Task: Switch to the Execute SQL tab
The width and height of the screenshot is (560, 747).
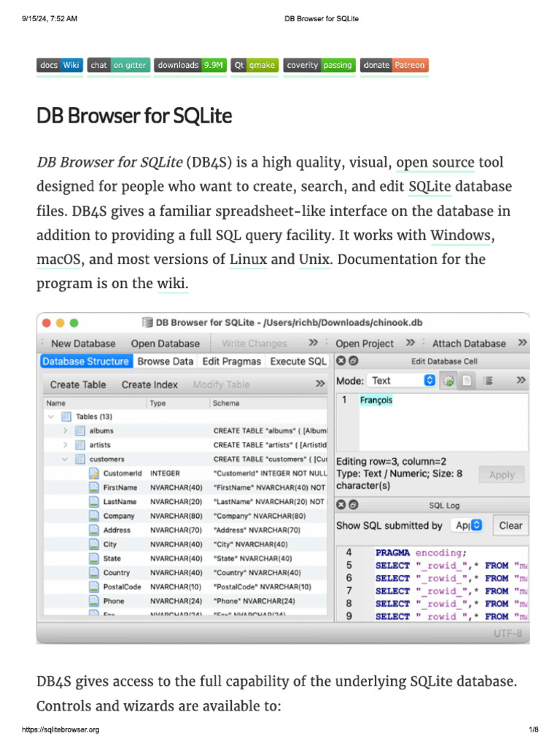Action: [x=298, y=362]
